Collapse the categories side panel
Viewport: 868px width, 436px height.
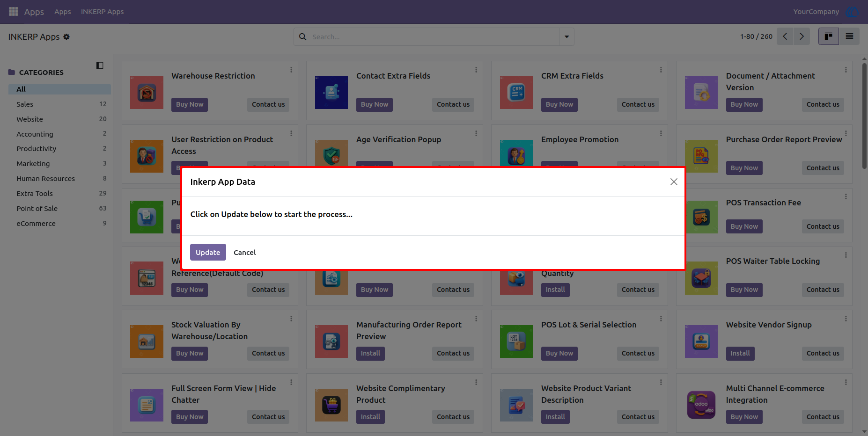pos(100,65)
